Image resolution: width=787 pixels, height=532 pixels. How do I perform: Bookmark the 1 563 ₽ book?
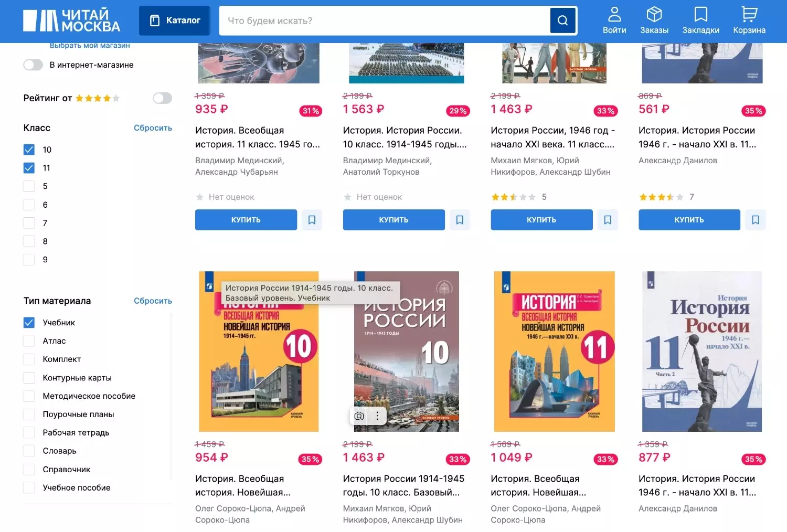point(460,220)
